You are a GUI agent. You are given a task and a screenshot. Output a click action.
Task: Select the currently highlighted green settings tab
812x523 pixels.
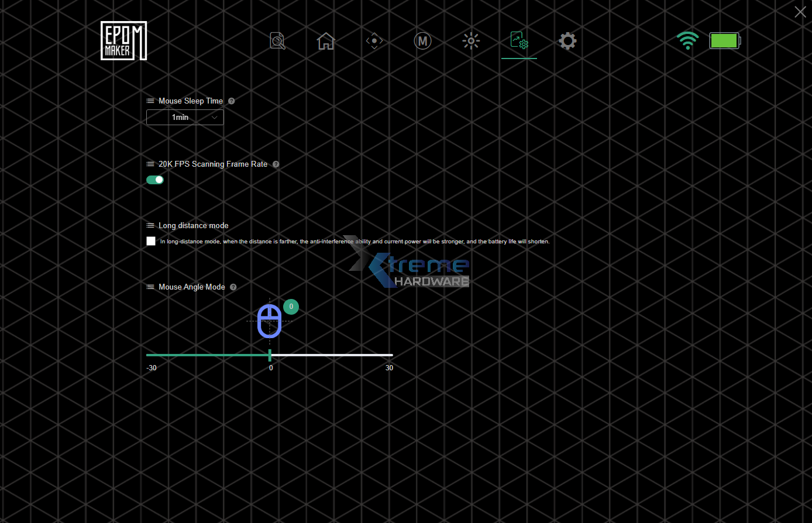point(519,41)
